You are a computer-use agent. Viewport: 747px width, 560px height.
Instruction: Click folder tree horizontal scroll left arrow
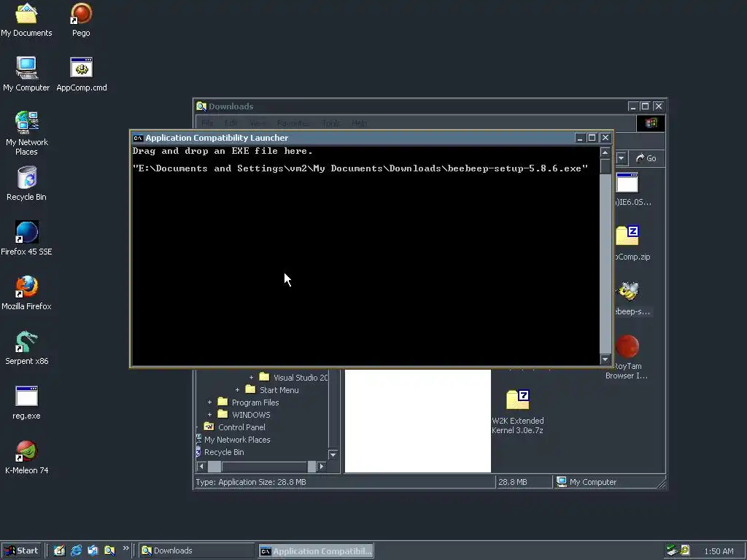click(201, 466)
